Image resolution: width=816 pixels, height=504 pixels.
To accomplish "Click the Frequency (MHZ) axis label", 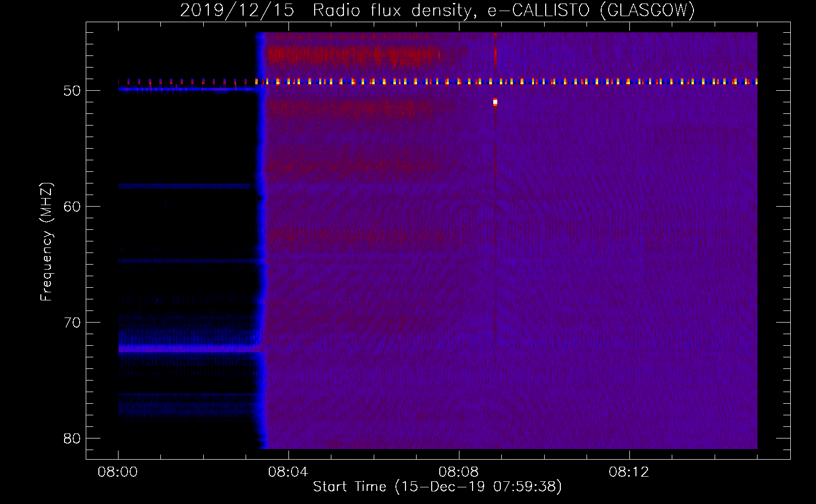I will point(46,242).
